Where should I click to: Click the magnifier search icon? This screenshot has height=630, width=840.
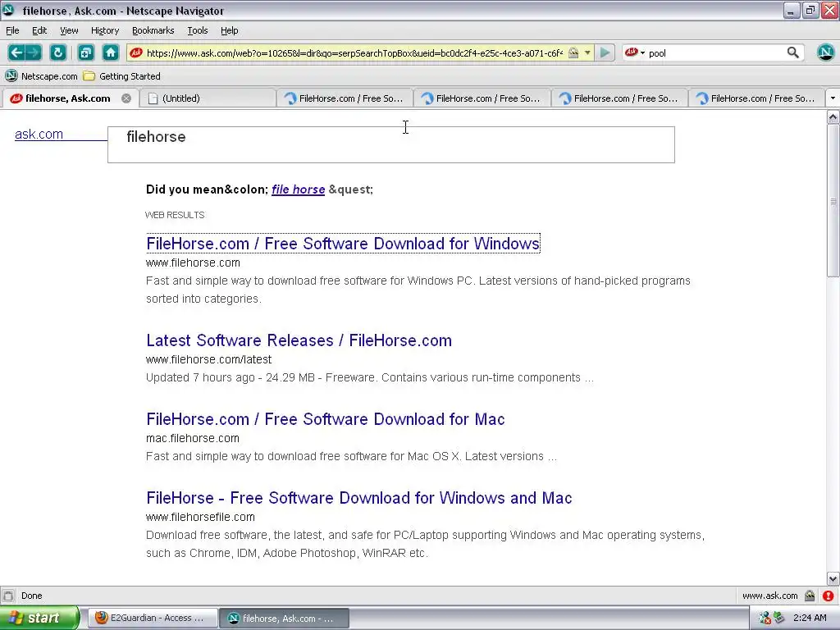793,52
